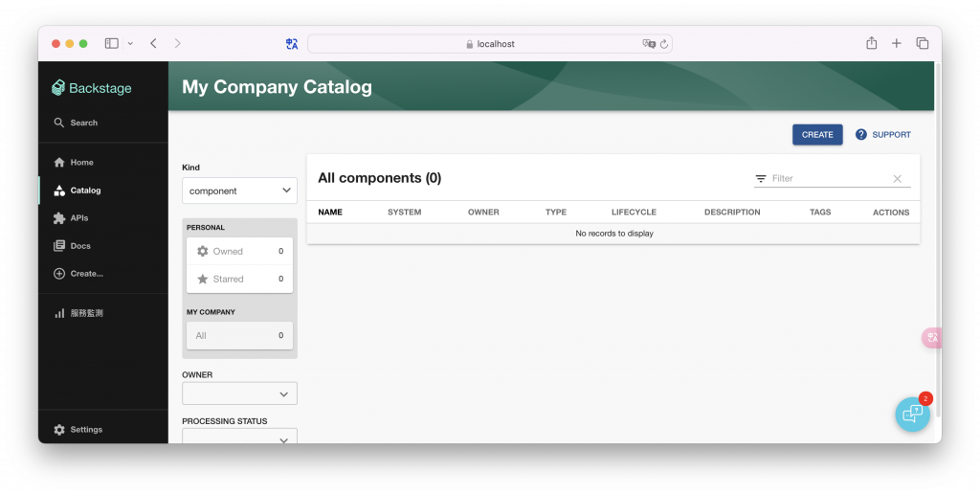Image resolution: width=980 pixels, height=494 pixels.
Task: Show Safari tab overview
Action: (922, 43)
